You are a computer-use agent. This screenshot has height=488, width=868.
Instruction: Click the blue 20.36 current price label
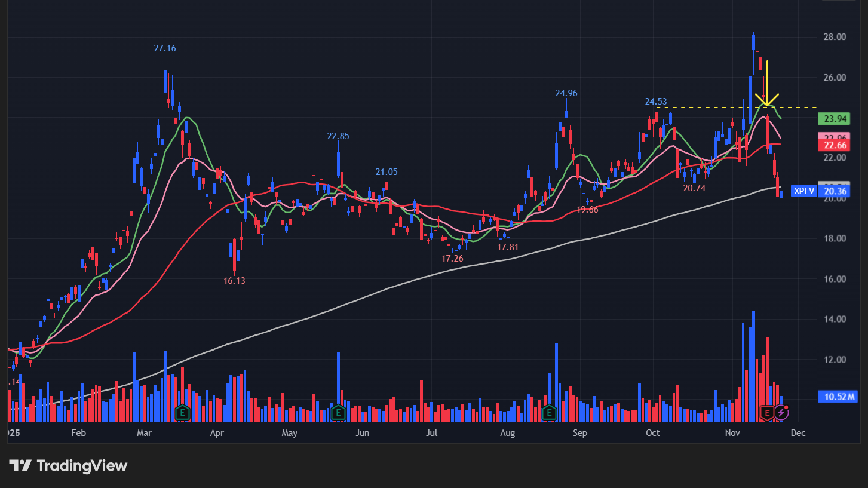[x=836, y=191]
